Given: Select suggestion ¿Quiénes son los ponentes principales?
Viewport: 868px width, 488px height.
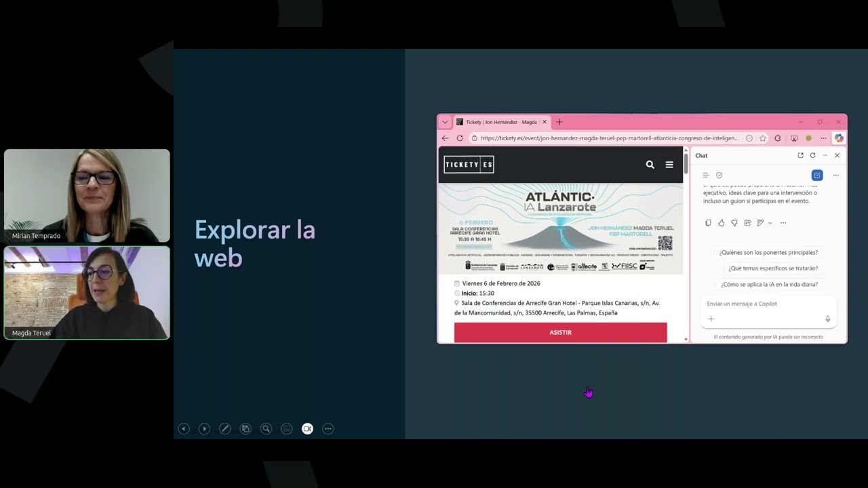Looking at the screenshot, I should pos(768,252).
